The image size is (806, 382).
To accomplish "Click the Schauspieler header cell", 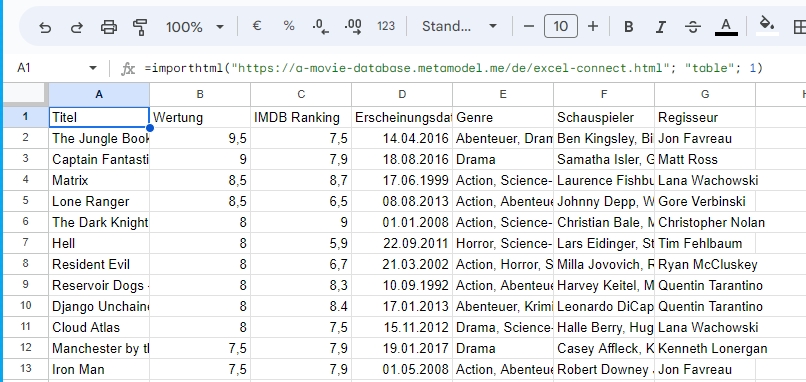I will point(603,117).
